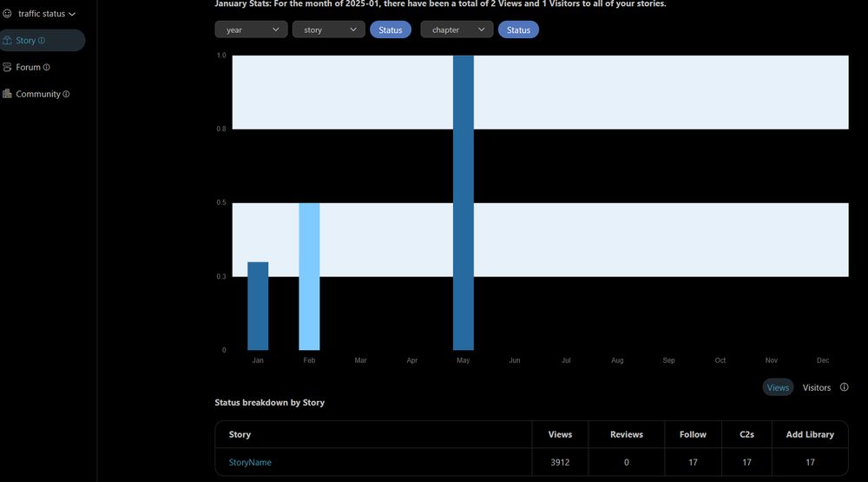868x482 pixels.
Task: Click the Add Library column header
Action: point(810,434)
